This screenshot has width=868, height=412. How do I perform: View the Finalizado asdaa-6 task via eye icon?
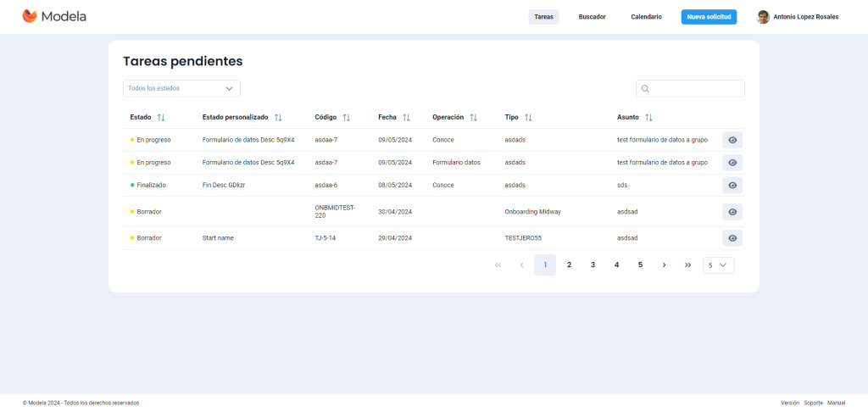tap(732, 185)
